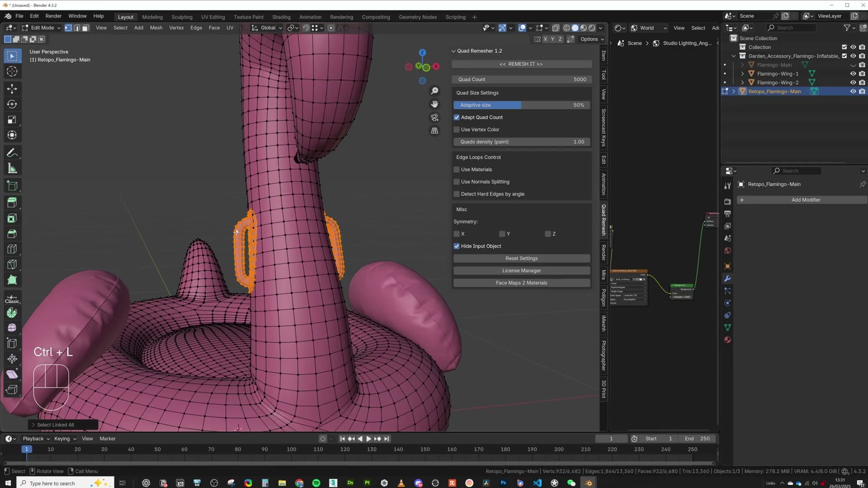The height and width of the screenshot is (488, 868).
Task: Open World dropdown in shader editor
Action: 649,28
